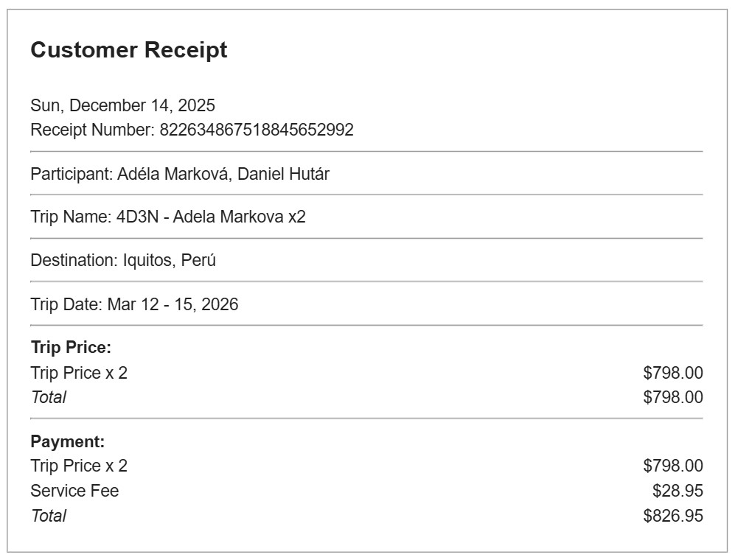735x560 pixels.
Task: Select the date Sun, December 14, 2025
Action: pos(122,105)
